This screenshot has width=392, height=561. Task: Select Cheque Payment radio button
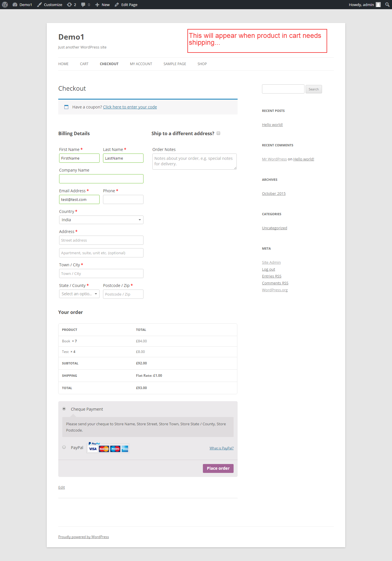click(64, 409)
